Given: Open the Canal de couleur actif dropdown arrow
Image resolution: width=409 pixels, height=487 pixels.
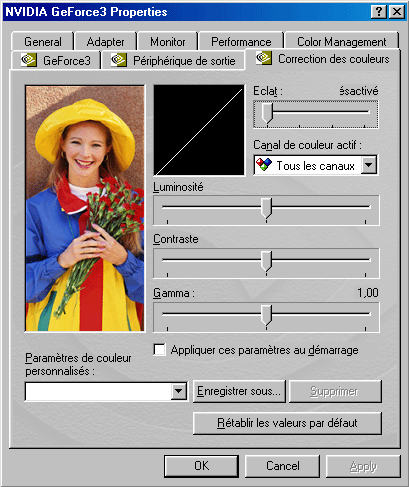Looking at the screenshot, I should pos(369,165).
